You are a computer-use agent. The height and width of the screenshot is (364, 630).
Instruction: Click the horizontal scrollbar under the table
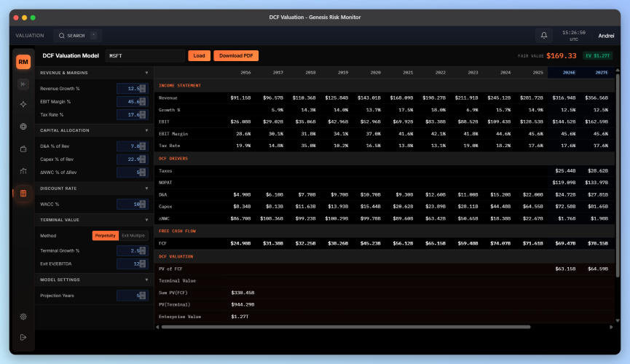point(346,327)
